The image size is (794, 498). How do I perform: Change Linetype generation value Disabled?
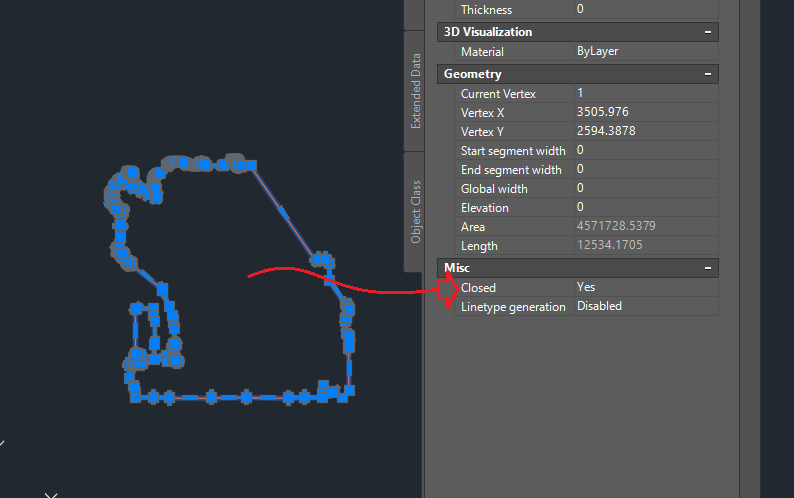coord(646,307)
